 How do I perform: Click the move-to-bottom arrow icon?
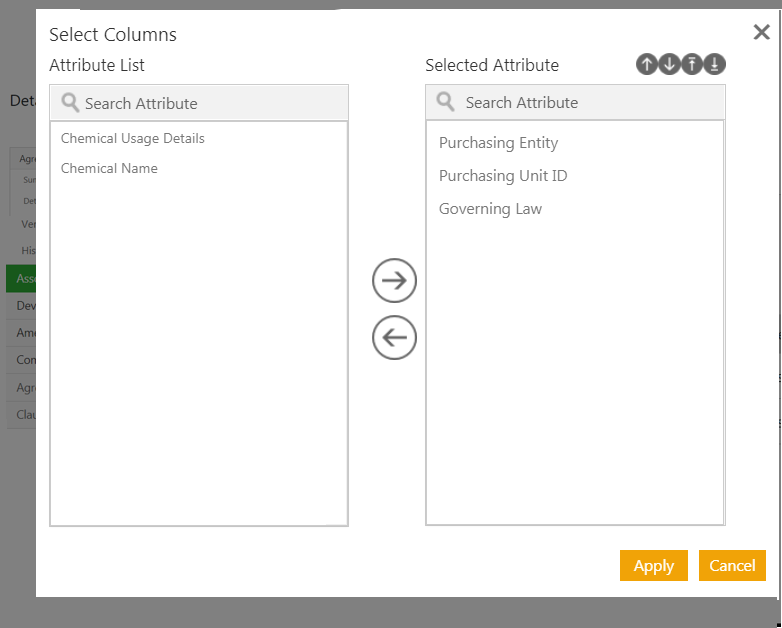pos(714,65)
